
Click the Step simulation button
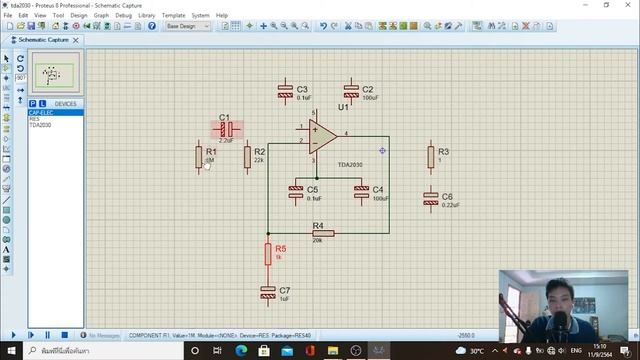pos(31,335)
